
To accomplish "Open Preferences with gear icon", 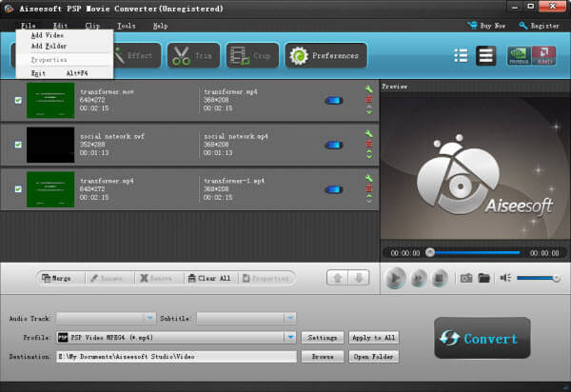I will tap(325, 55).
